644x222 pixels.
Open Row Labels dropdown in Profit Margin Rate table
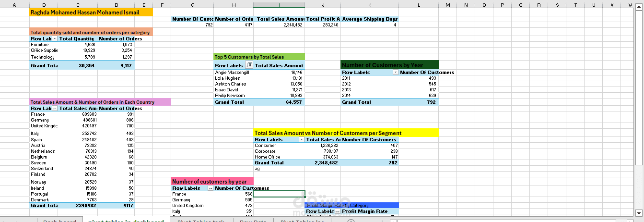337,211
